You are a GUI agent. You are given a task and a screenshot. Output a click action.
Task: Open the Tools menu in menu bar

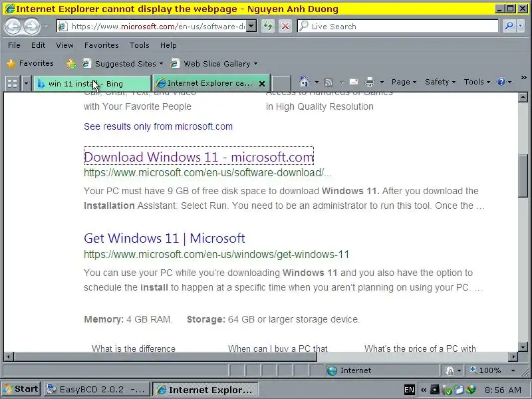tap(140, 45)
